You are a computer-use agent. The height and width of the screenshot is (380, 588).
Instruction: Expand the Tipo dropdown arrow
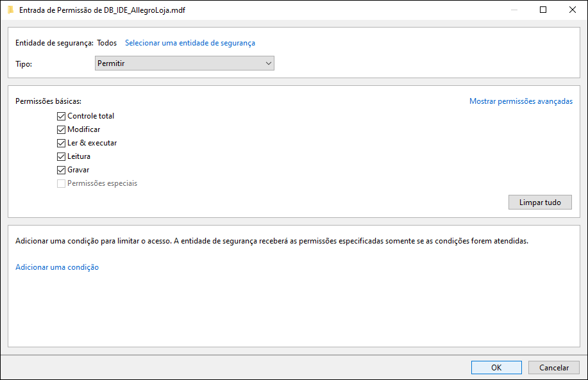point(269,63)
